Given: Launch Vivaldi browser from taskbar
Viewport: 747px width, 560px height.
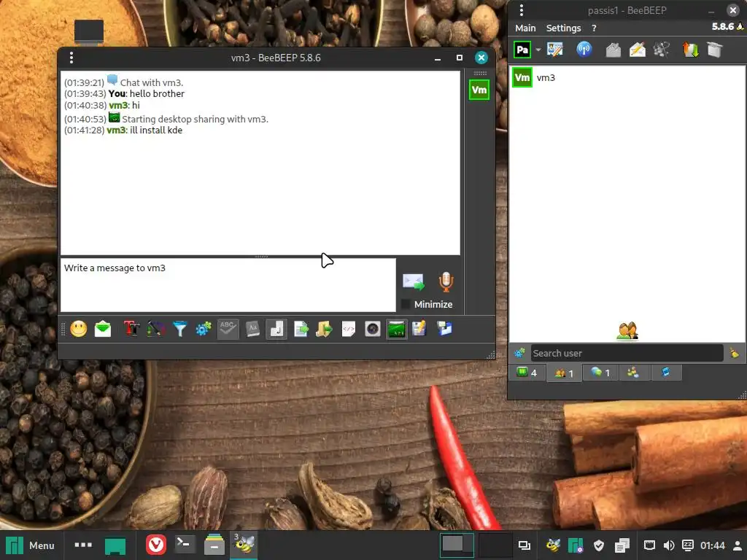Looking at the screenshot, I should click(x=156, y=545).
